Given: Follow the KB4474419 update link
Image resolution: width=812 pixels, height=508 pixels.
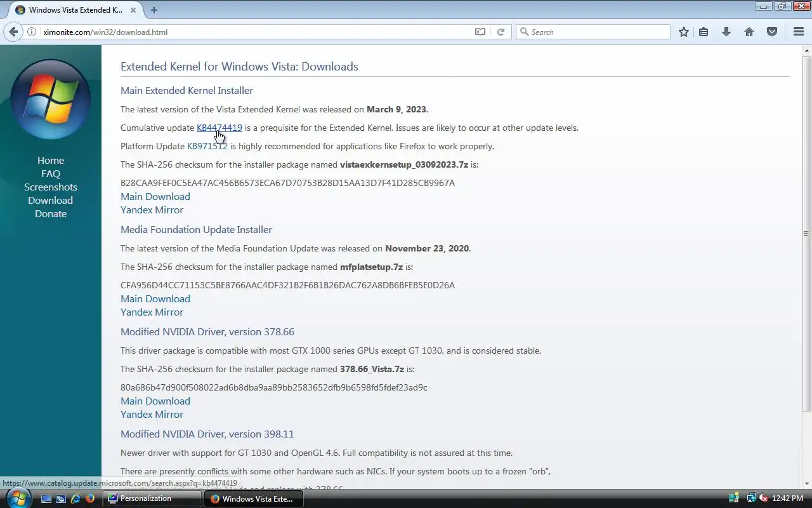Looking at the screenshot, I should (219, 128).
